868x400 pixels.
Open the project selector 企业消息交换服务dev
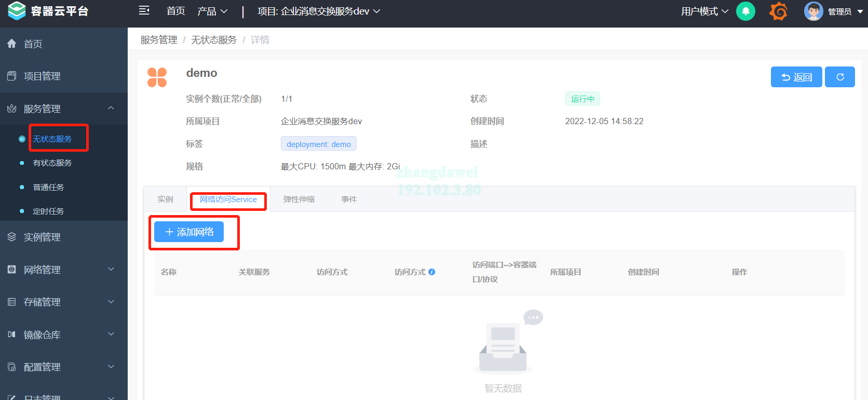(319, 11)
